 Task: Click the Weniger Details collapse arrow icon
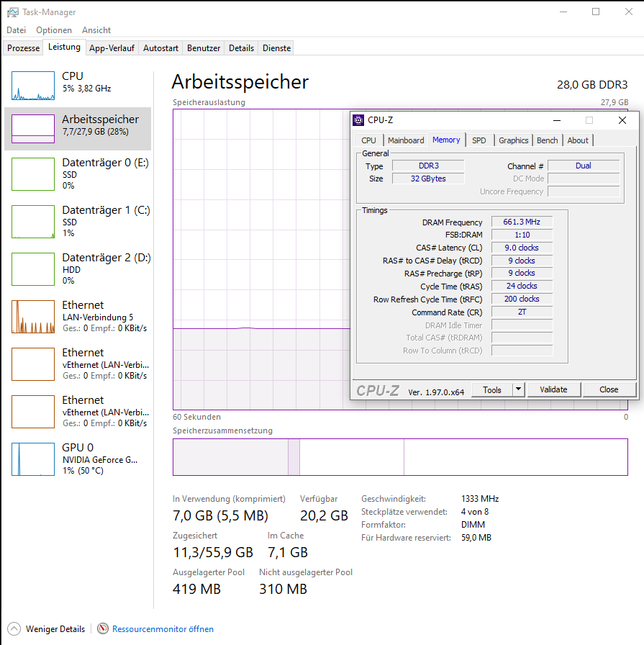click(14, 629)
